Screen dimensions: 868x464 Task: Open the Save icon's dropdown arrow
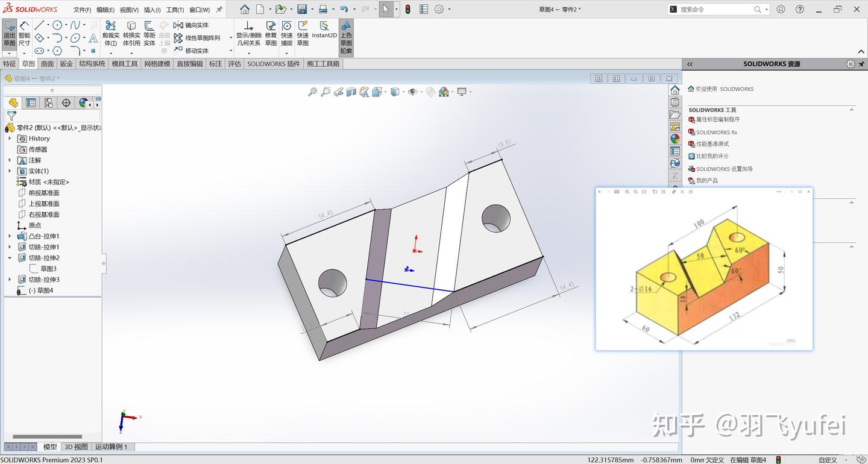311,10
